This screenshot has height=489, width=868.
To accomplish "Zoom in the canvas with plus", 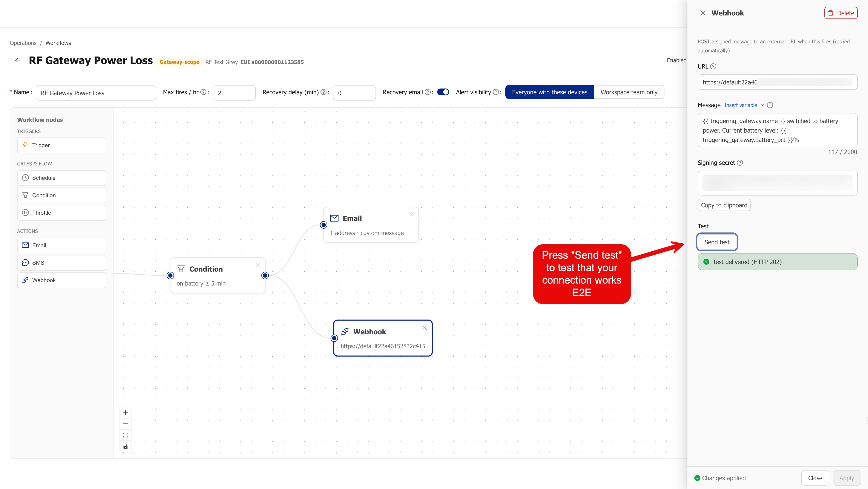I will [125, 413].
